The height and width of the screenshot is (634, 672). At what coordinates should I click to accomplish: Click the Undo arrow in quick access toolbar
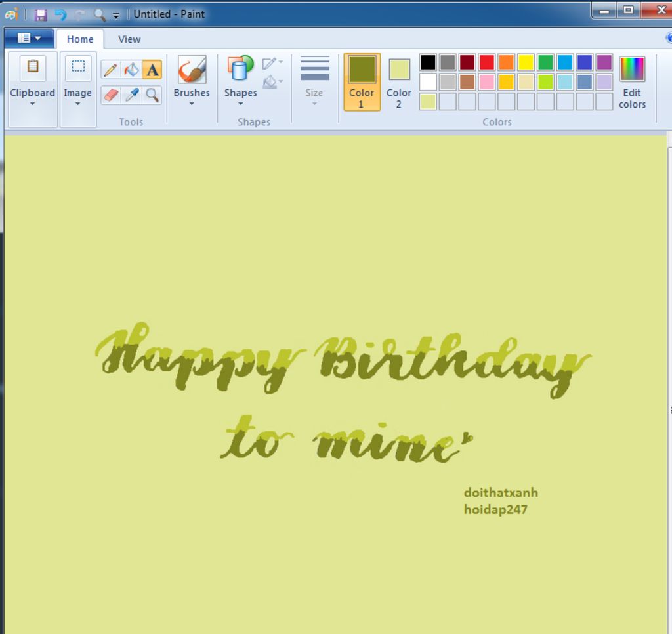point(60,15)
